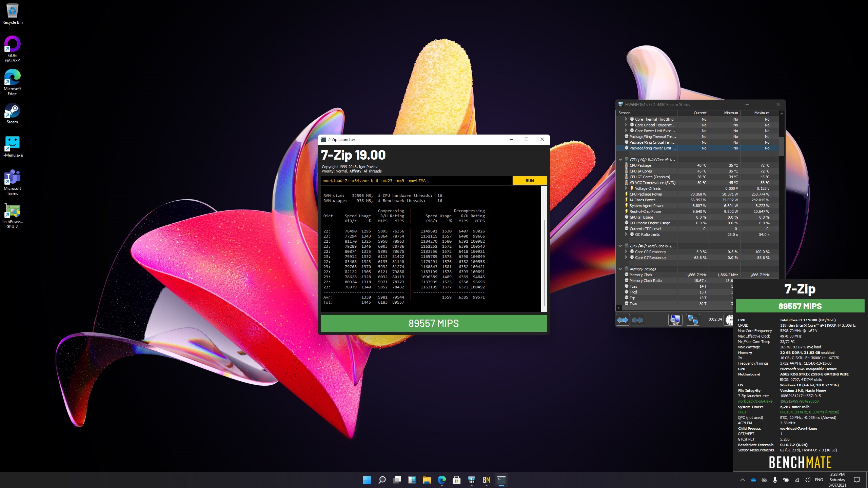The width and height of the screenshot is (868, 488).
Task: Click the Maximum column header
Action: 756,113
